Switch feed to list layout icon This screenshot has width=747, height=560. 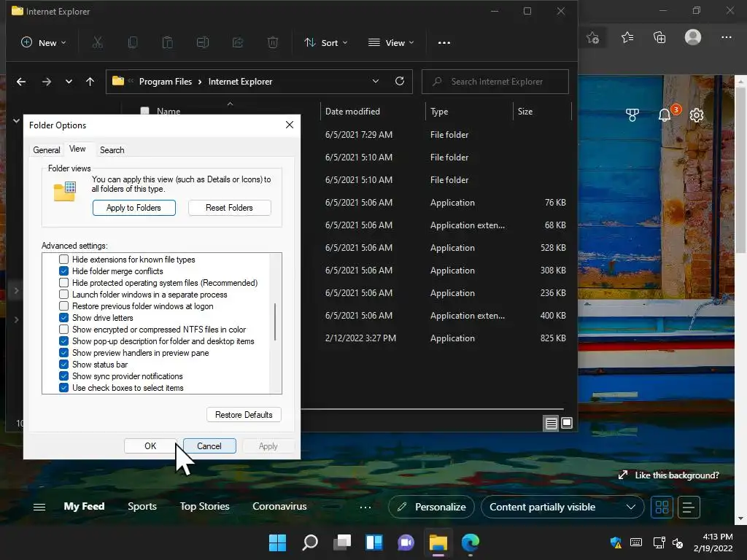(689, 507)
